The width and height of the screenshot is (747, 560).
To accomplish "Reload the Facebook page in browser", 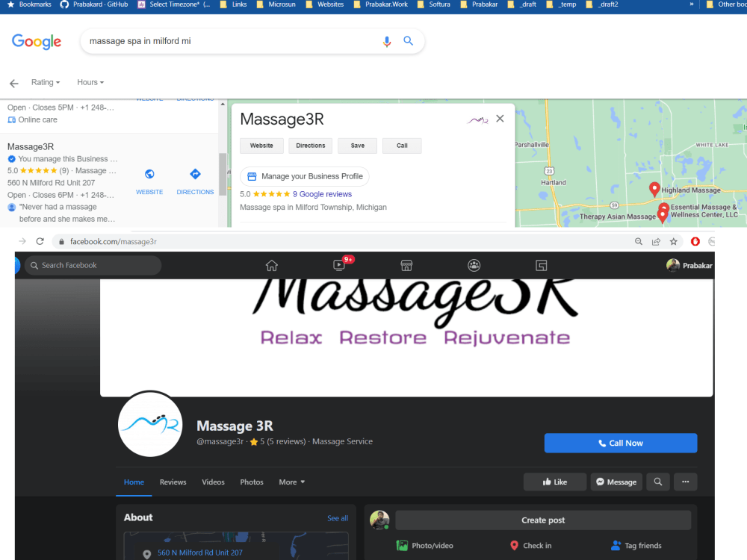I will (40, 241).
